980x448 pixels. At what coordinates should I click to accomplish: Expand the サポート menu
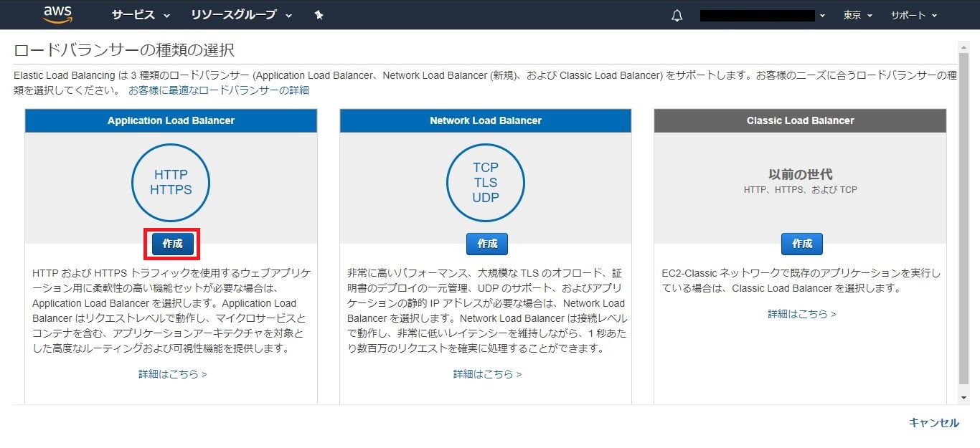pyautogui.click(x=913, y=15)
